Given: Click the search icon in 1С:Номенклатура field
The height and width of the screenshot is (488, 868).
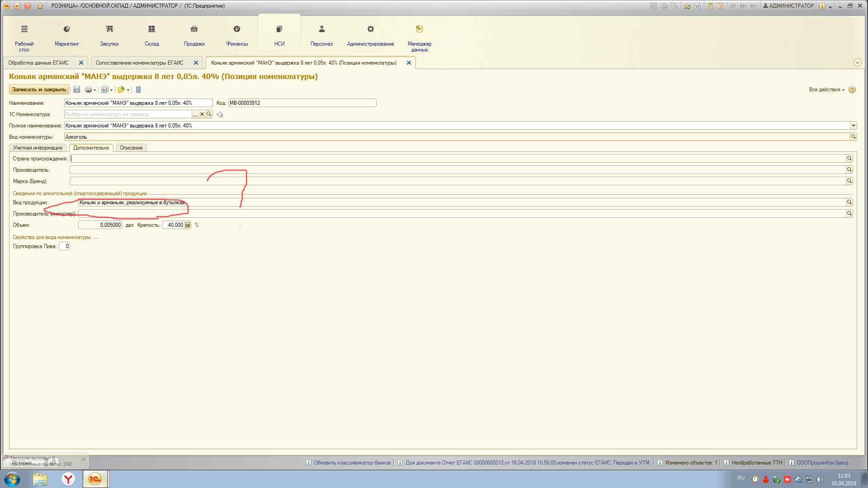Looking at the screenshot, I should (209, 114).
